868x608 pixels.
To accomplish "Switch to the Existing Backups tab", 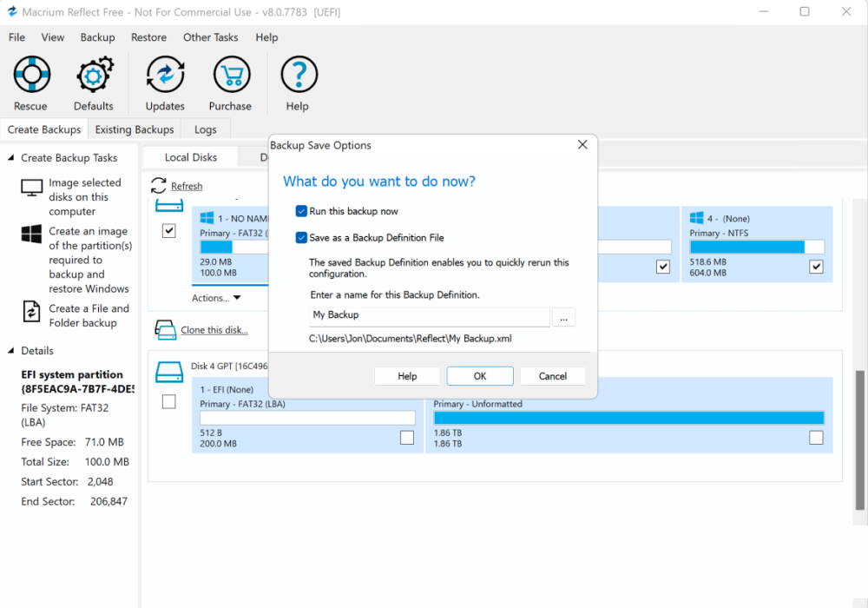I will (x=134, y=129).
